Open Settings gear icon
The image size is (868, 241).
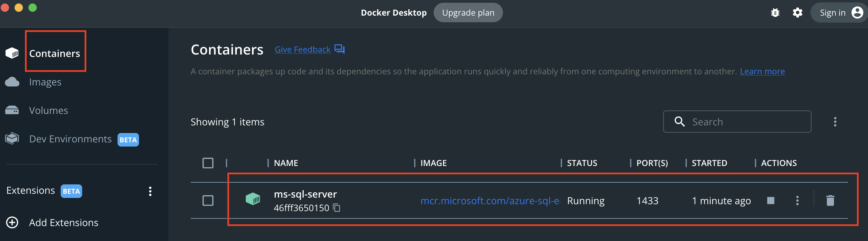point(798,13)
